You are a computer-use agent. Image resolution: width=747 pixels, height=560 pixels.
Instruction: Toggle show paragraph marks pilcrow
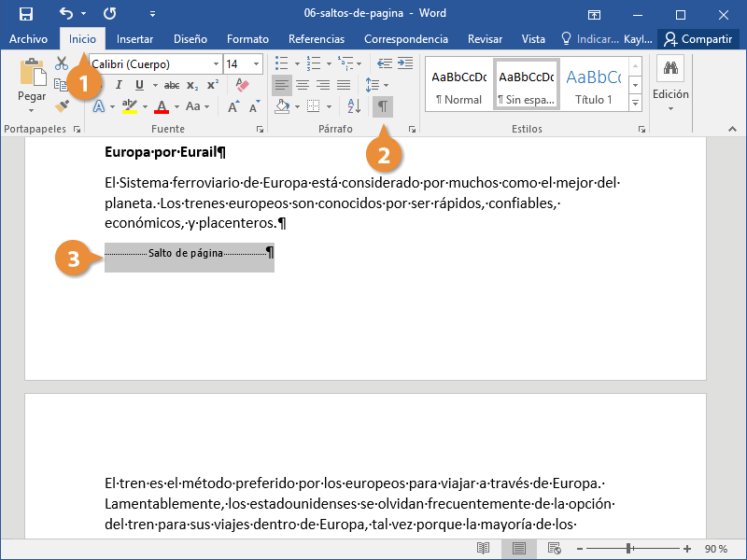click(383, 106)
